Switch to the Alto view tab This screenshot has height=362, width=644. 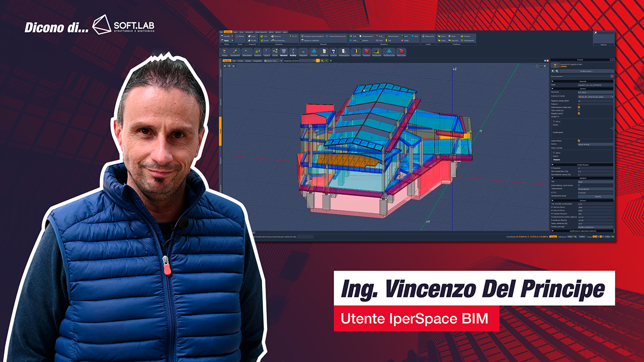pyautogui.click(x=234, y=61)
